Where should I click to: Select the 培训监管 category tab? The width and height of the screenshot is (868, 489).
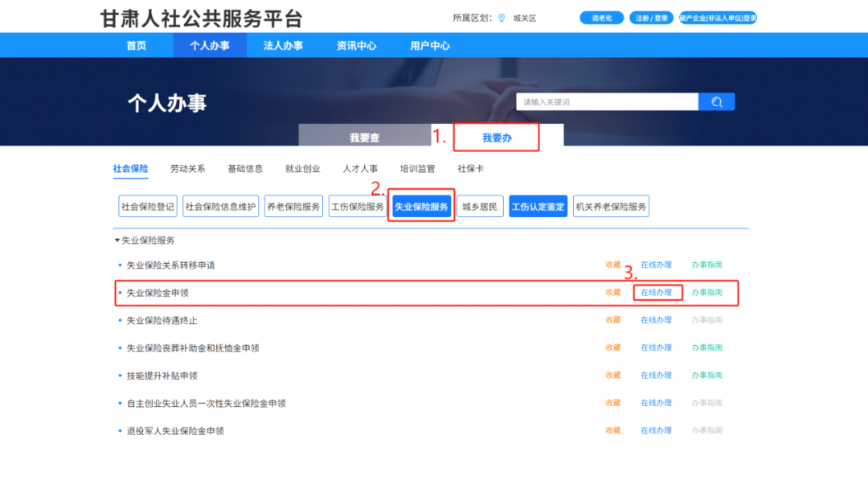click(x=417, y=168)
